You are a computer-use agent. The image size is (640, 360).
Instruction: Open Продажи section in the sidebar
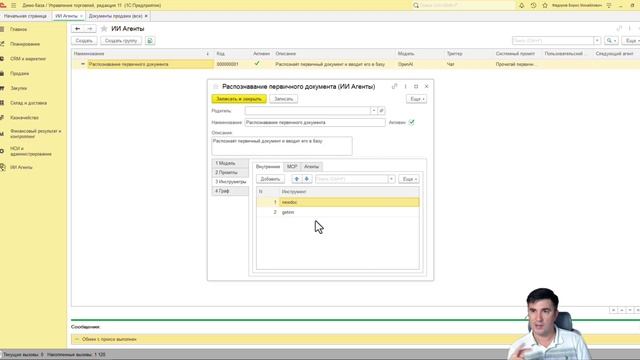pos(20,73)
